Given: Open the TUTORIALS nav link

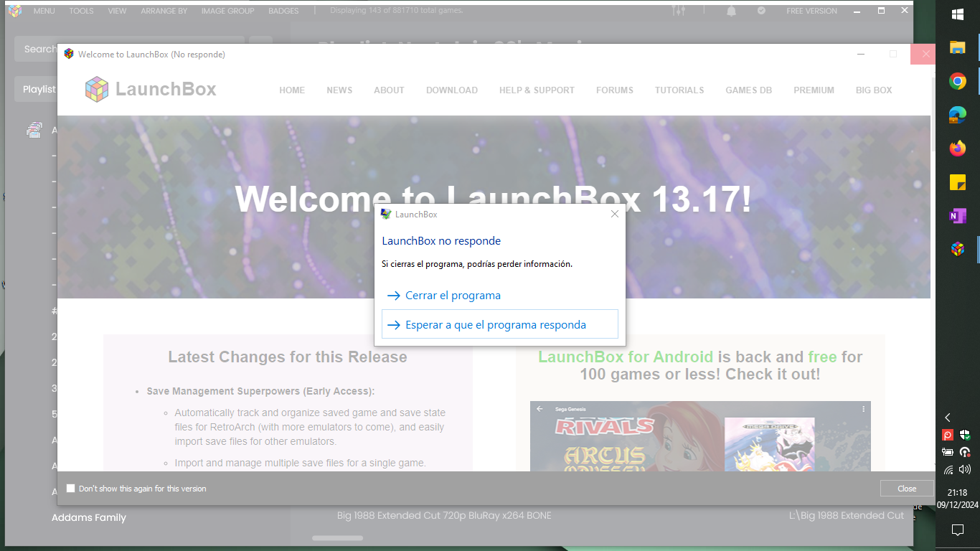Looking at the screenshot, I should (x=679, y=90).
